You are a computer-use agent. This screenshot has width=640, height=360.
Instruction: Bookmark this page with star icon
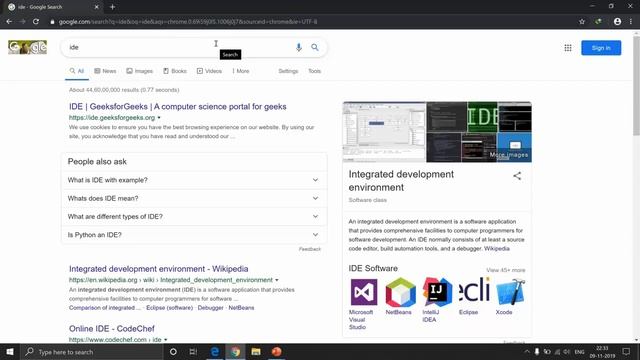click(582, 22)
